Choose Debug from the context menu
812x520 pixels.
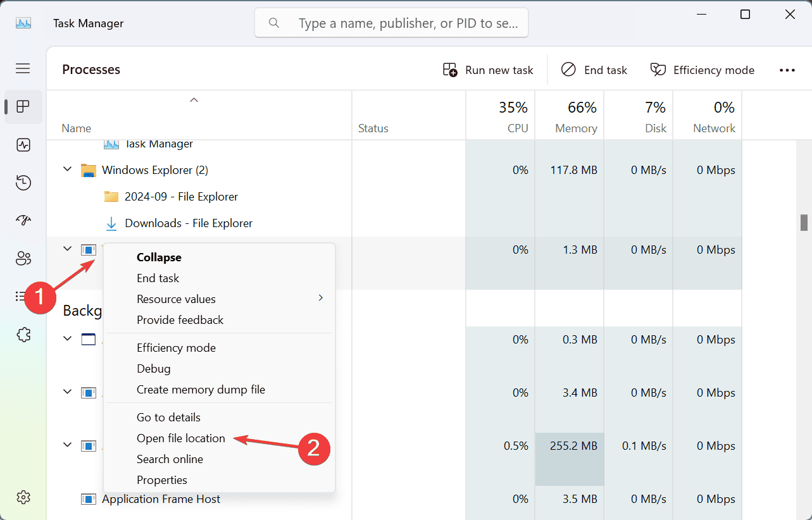click(x=219, y=369)
